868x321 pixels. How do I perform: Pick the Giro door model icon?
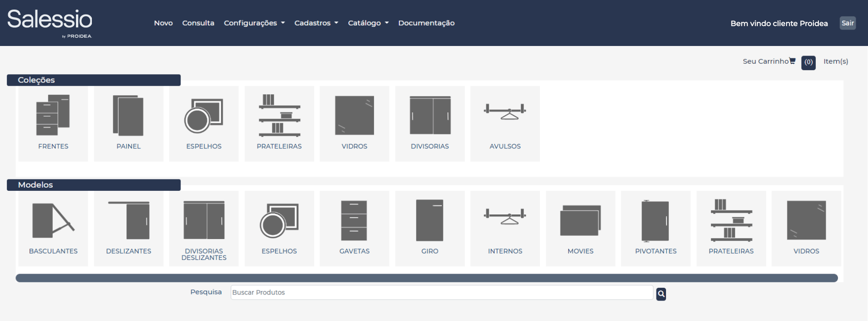pyautogui.click(x=429, y=221)
